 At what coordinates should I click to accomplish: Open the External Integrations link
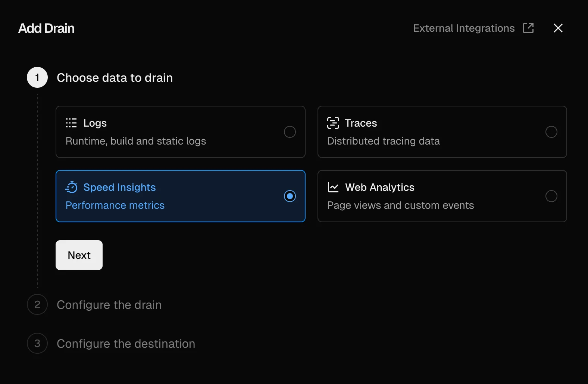click(473, 28)
